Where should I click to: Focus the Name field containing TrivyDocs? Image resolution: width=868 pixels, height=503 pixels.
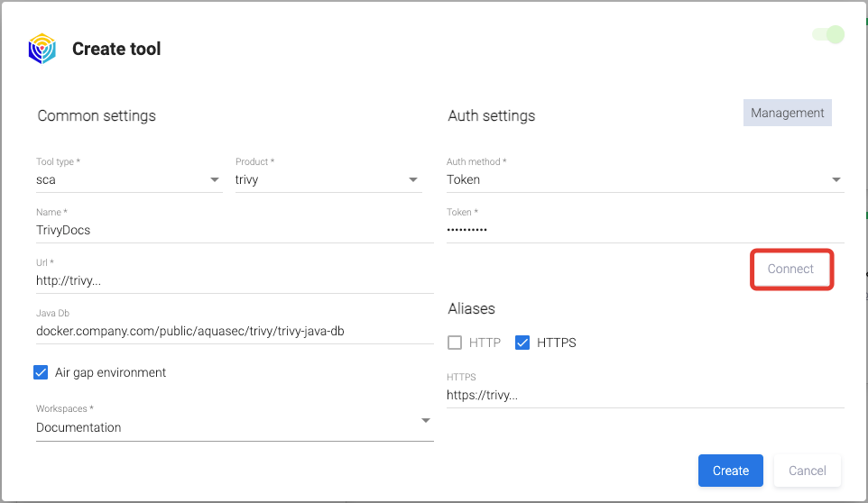tap(234, 230)
